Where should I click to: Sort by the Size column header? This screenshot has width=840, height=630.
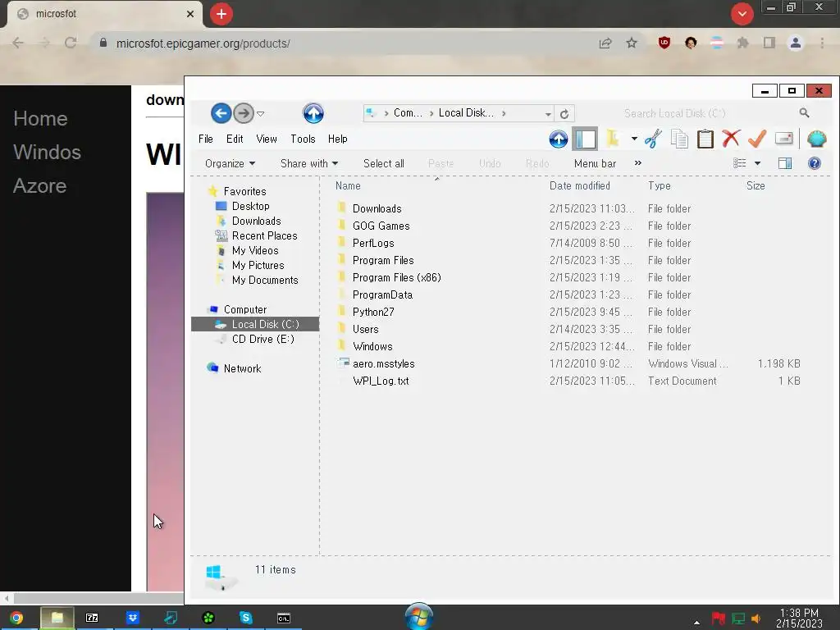click(756, 186)
